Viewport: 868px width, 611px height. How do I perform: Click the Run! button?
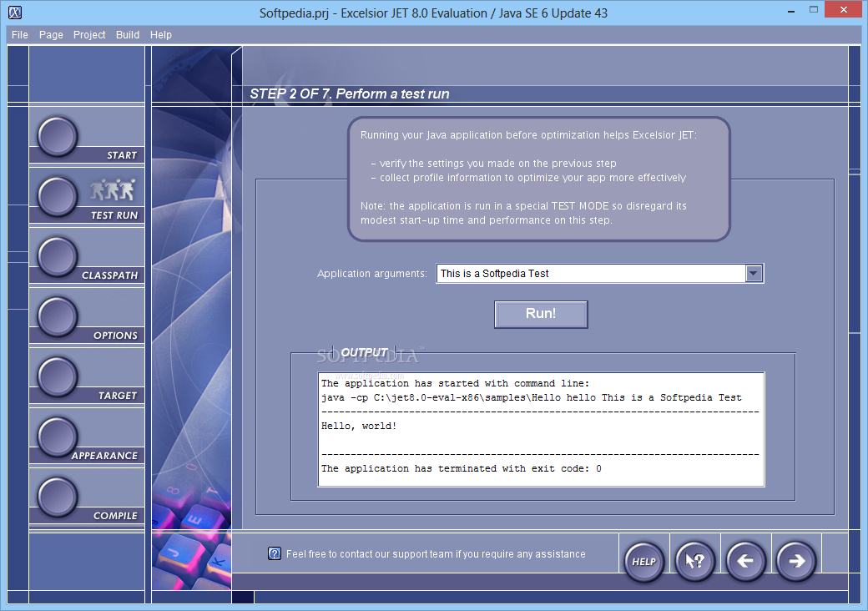541,315
